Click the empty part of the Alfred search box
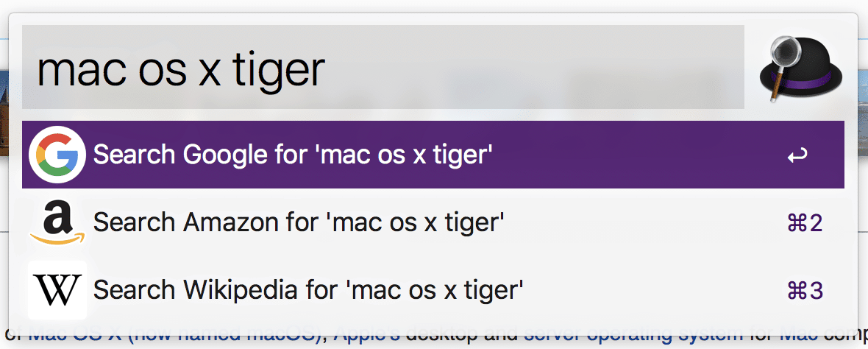 (534, 67)
